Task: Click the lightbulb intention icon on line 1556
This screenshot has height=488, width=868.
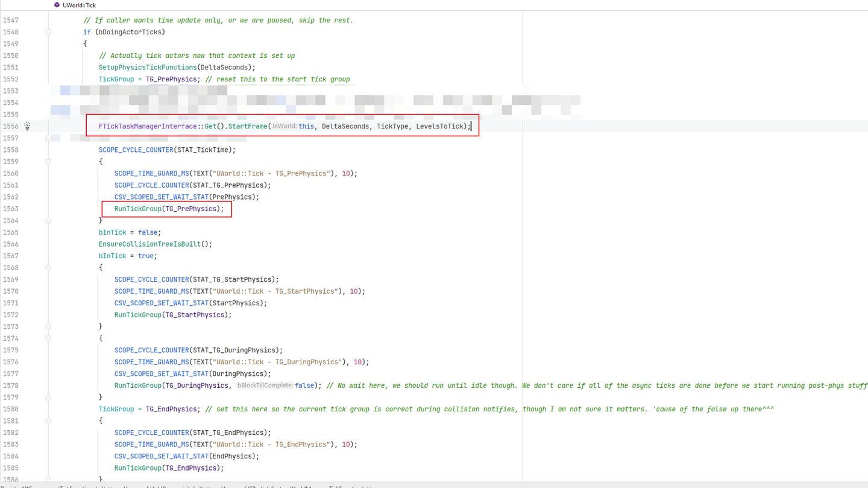Action: pos(27,126)
